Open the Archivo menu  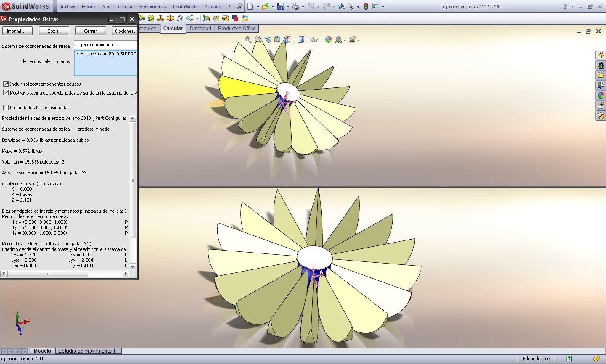coord(68,7)
